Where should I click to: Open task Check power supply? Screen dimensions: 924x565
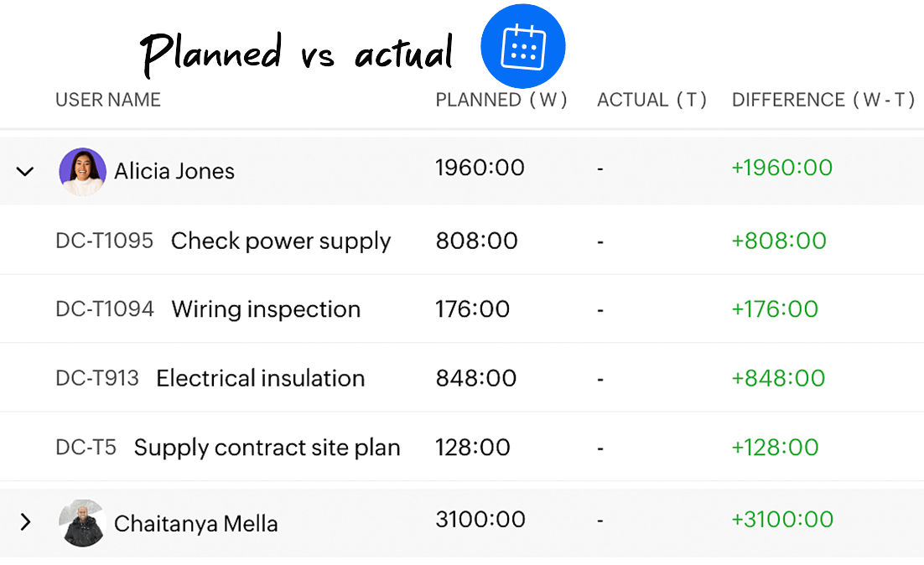point(281,241)
